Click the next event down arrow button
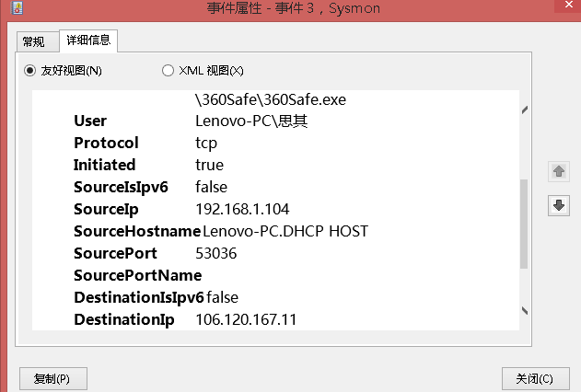Screen dimensions: 581x392 pos(559,205)
